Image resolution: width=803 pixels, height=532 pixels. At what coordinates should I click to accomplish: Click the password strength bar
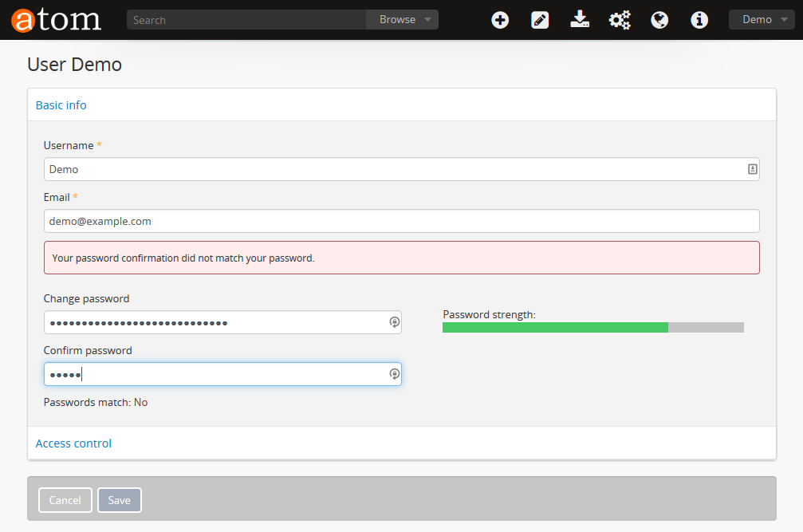click(593, 327)
